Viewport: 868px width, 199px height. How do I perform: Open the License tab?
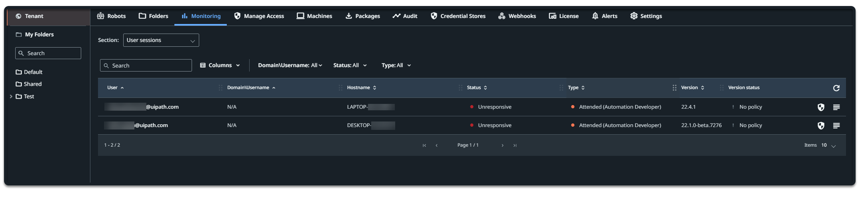click(564, 16)
